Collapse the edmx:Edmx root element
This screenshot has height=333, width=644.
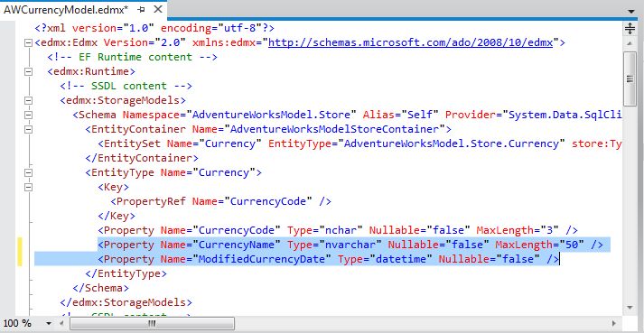28,42
